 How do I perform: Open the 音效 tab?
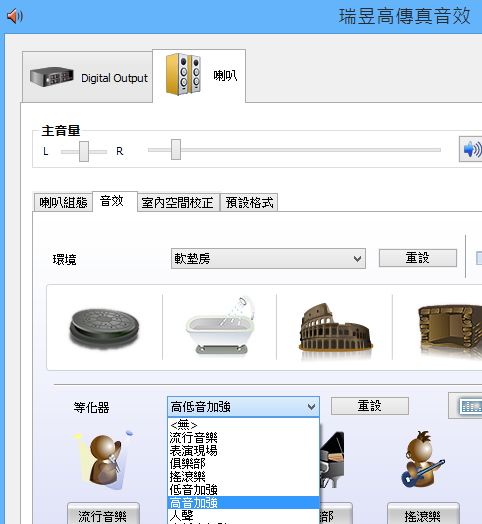pyautogui.click(x=115, y=201)
